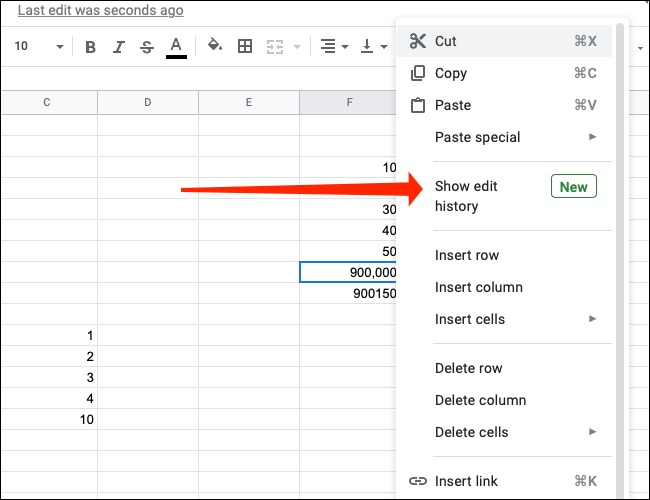Click Show edit history option
The width and height of the screenshot is (650, 500).
[x=466, y=196]
